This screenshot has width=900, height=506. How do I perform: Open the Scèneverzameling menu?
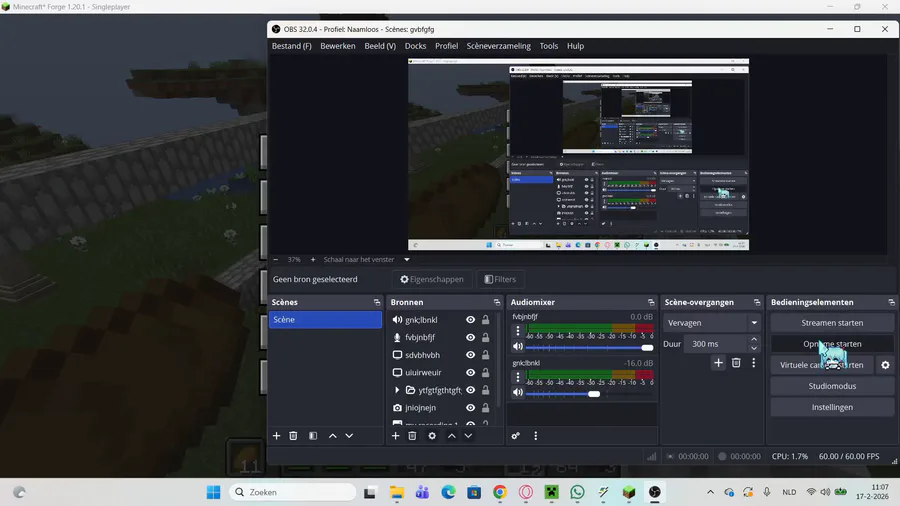[x=498, y=46]
